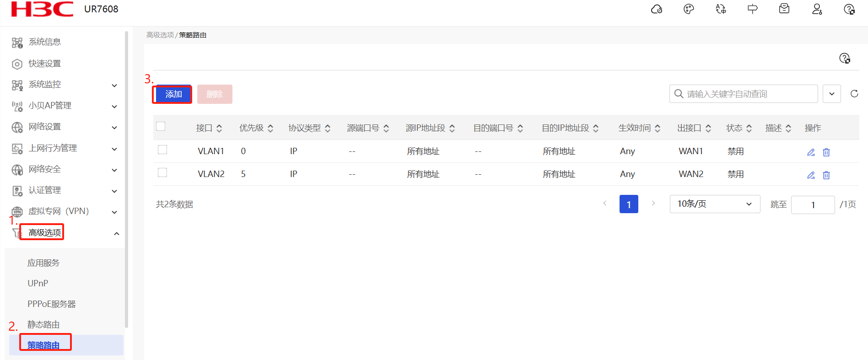Click the edit icon for VLAN2 row
Screen dimensions: 868x360
pyautogui.click(x=811, y=175)
